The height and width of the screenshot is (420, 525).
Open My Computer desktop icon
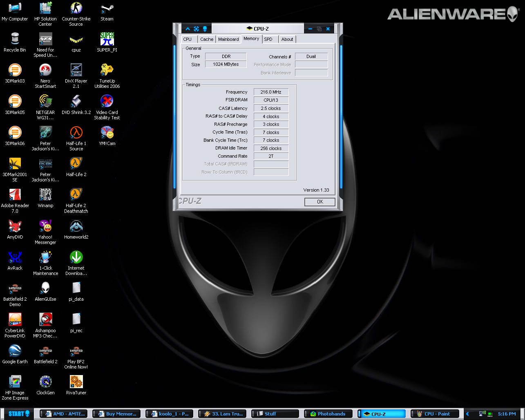(15, 12)
